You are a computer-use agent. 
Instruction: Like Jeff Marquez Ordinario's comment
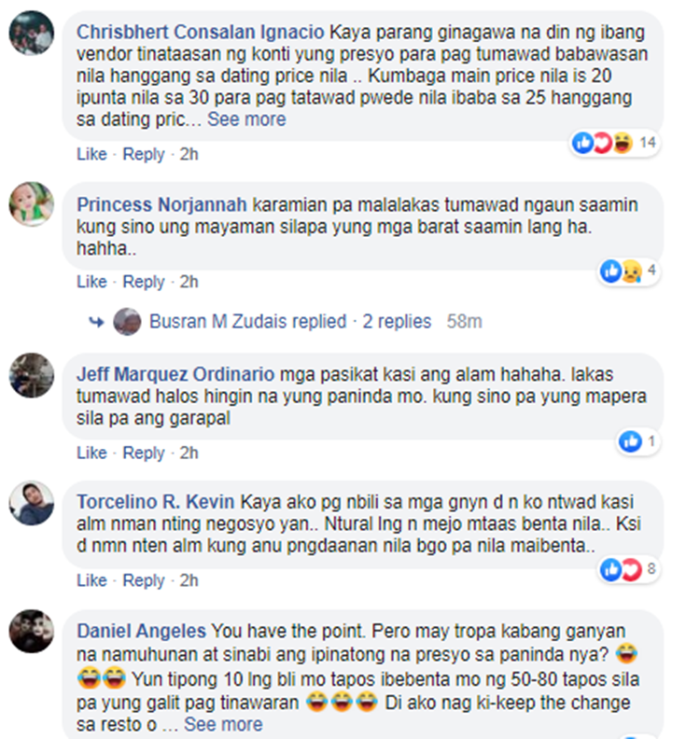91,453
